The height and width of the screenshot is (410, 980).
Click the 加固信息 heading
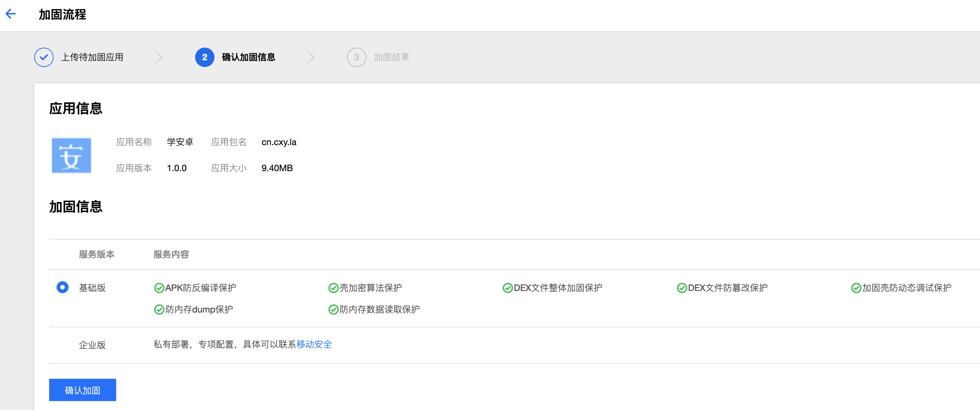76,207
